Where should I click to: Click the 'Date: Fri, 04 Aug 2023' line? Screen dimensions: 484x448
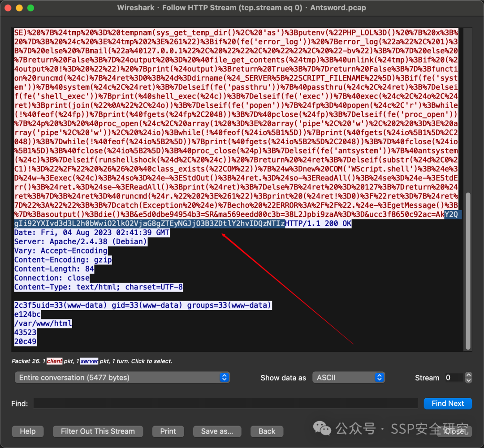(x=92, y=233)
